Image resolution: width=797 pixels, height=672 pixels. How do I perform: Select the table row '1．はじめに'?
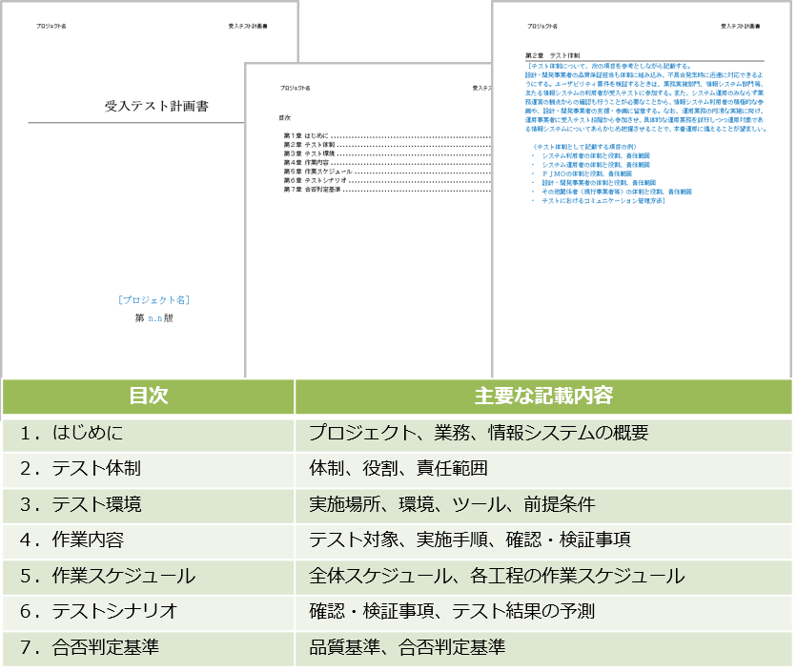397,434
